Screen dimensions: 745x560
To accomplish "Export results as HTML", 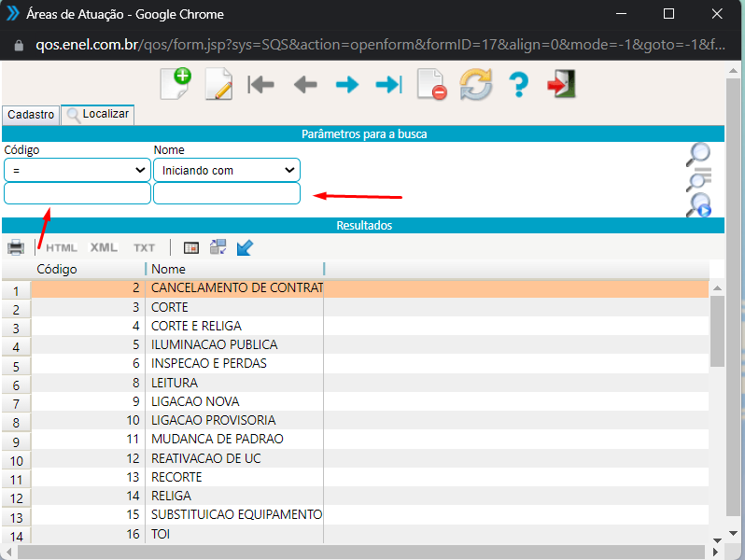I will [62, 247].
